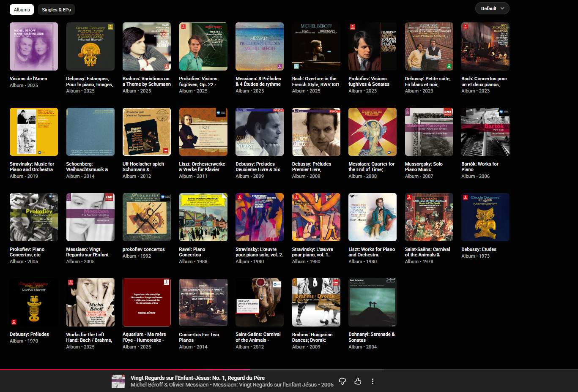The image size is (578, 392).
Task: Open the Messiaen 8 Préludes & 4 Études cover
Action: click(260, 46)
